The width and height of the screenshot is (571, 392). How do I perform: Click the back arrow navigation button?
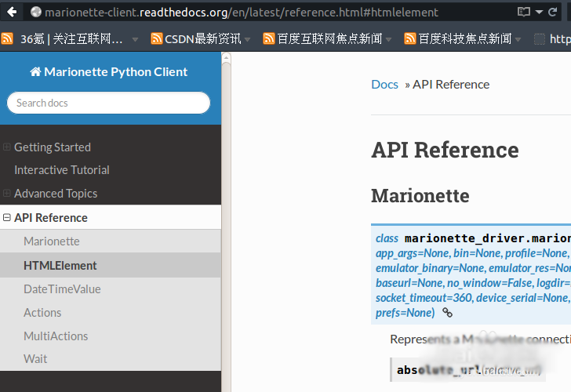pos(11,12)
